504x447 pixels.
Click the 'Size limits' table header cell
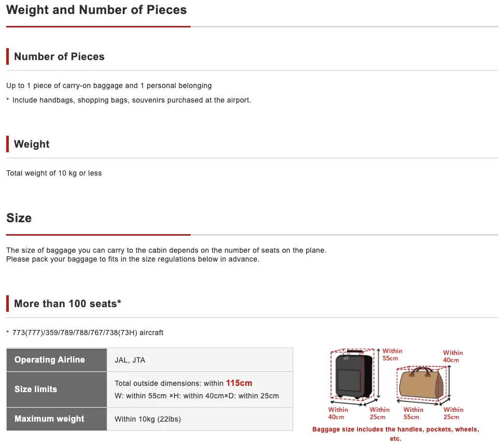point(56,390)
